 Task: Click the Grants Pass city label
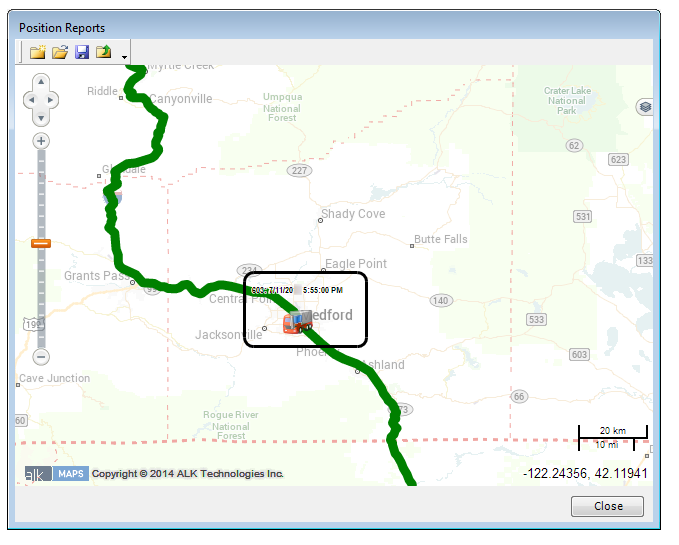point(97,276)
